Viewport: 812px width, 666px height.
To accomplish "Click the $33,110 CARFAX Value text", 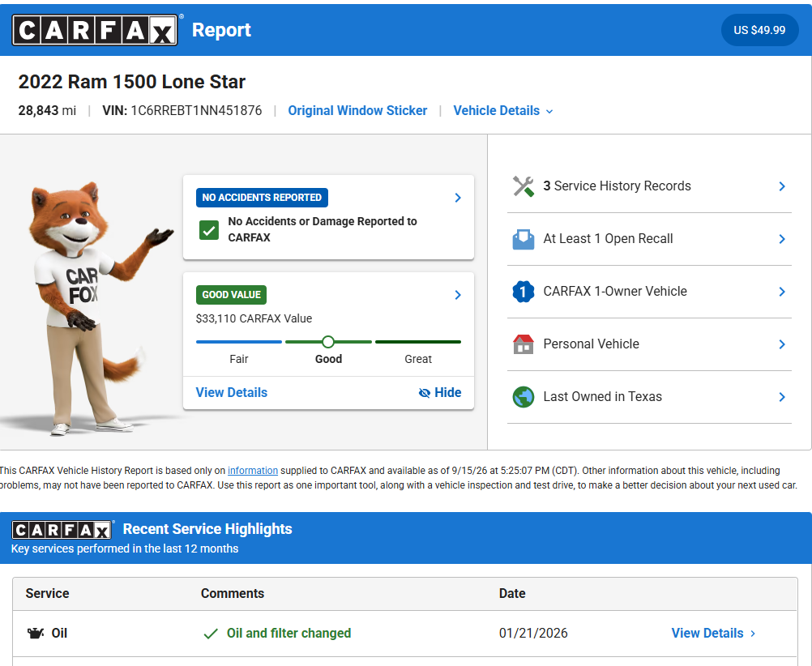I will (254, 318).
